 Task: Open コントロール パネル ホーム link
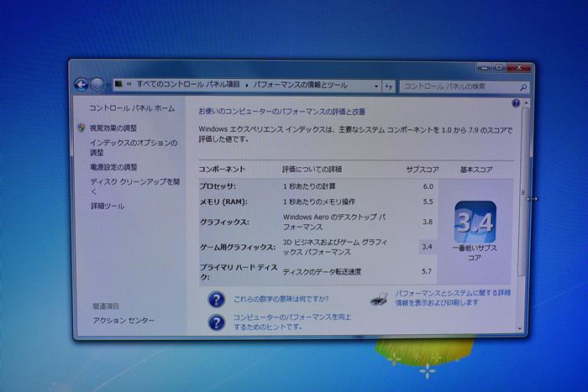pos(132,108)
